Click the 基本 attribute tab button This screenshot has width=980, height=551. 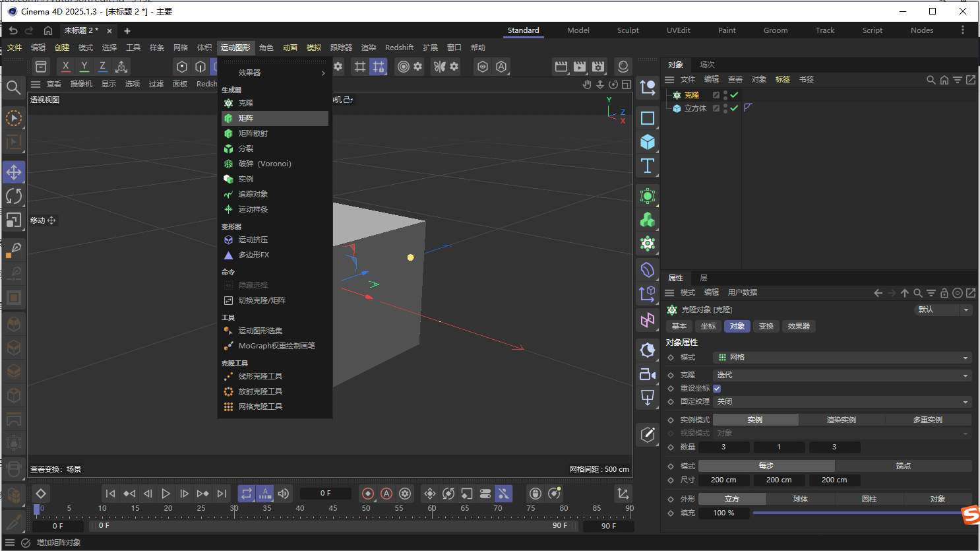(x=679, y=326)
